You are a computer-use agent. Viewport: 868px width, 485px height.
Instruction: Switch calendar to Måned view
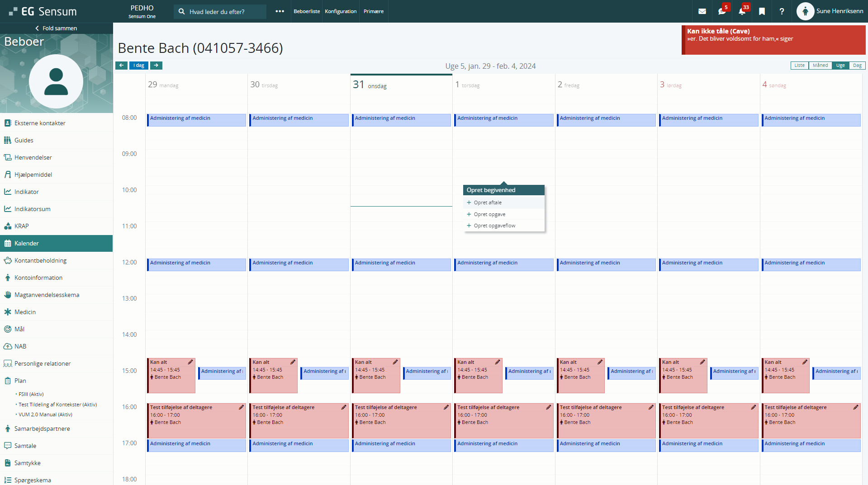(x=820, y=66)
